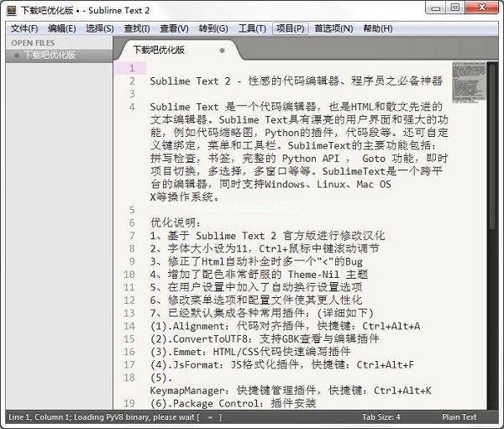Image resolution: width=504 pixels, height=429 pixels.
Task: Click line number 6 in the gutter
Action: click(132, 223)
